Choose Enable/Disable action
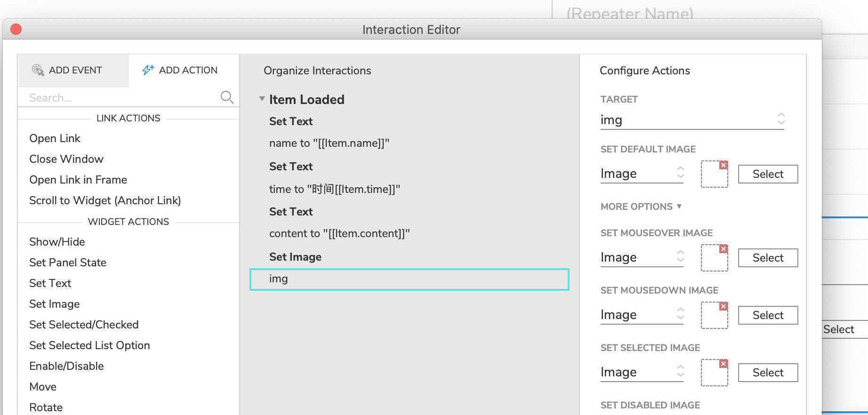 click(x=66, y=366)
